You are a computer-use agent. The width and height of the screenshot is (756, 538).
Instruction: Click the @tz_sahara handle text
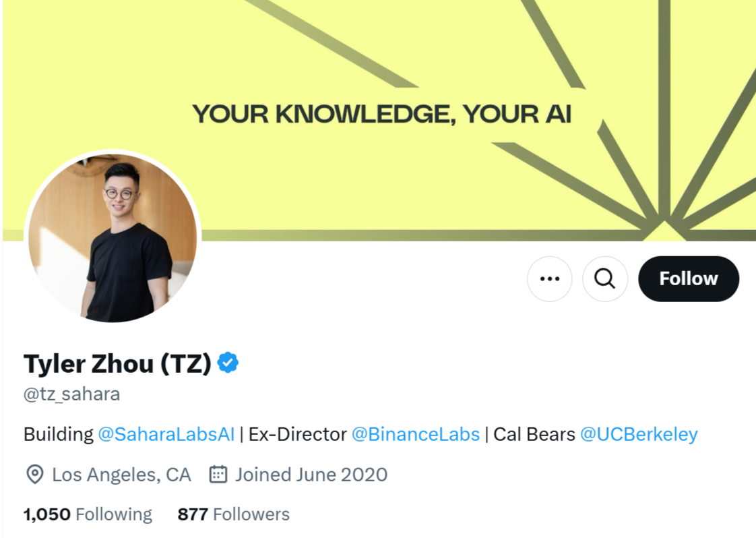pos(71,394)
